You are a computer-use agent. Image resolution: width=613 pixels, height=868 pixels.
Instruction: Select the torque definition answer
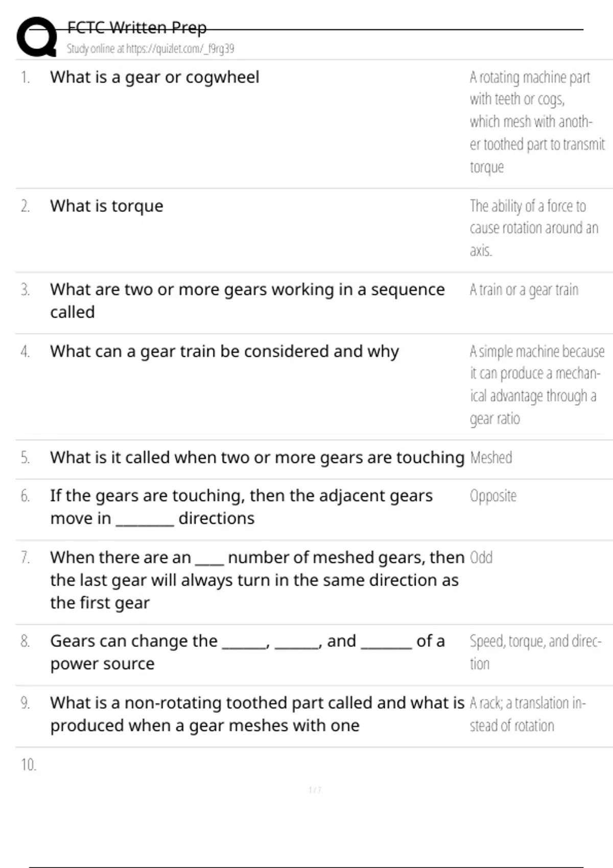533,228
